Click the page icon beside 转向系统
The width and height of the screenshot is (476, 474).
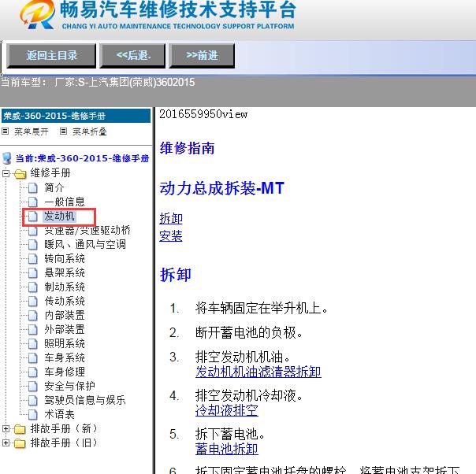point(33,259)
